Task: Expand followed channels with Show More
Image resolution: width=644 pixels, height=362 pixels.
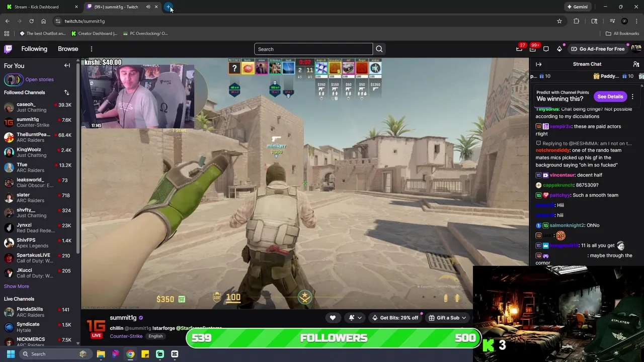Action: coord(17,286)
